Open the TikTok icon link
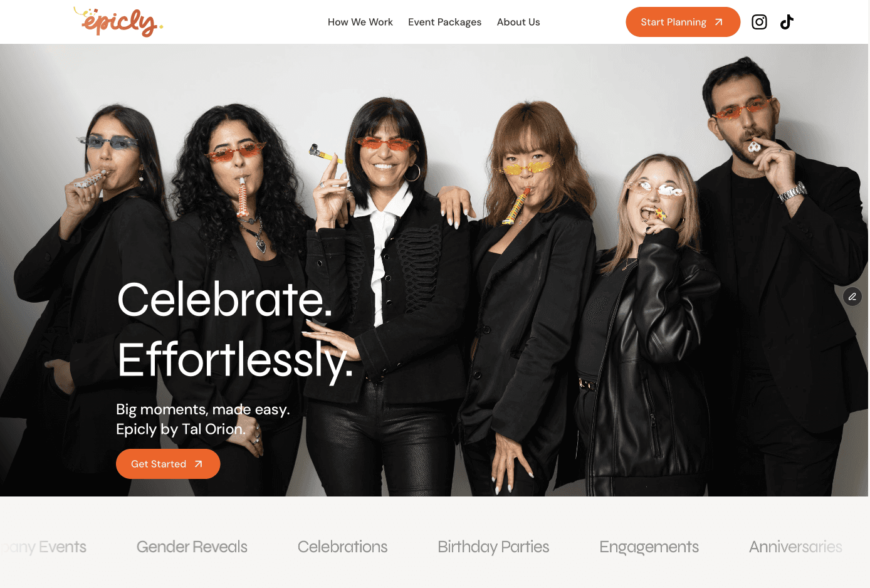The width and height of the screenshot is (870, 588). coord(787,22)
